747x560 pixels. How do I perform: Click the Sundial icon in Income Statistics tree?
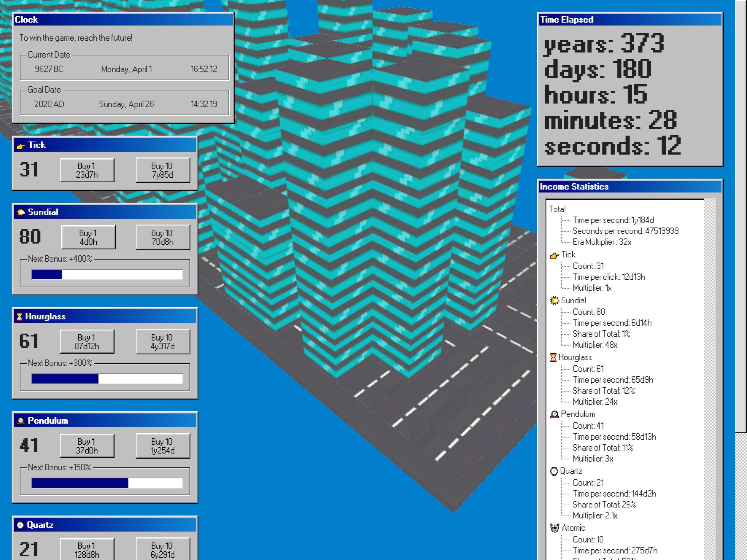(x=554, y=300)
